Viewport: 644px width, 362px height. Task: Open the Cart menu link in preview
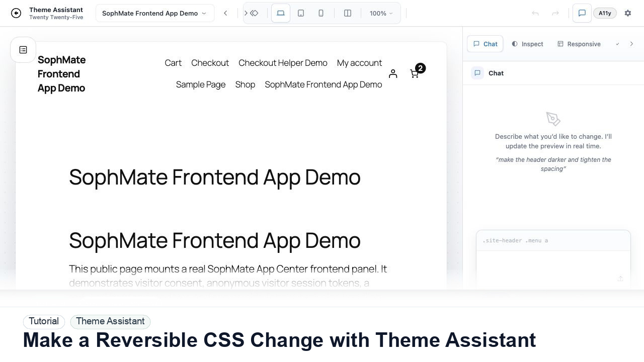(173, 63)
